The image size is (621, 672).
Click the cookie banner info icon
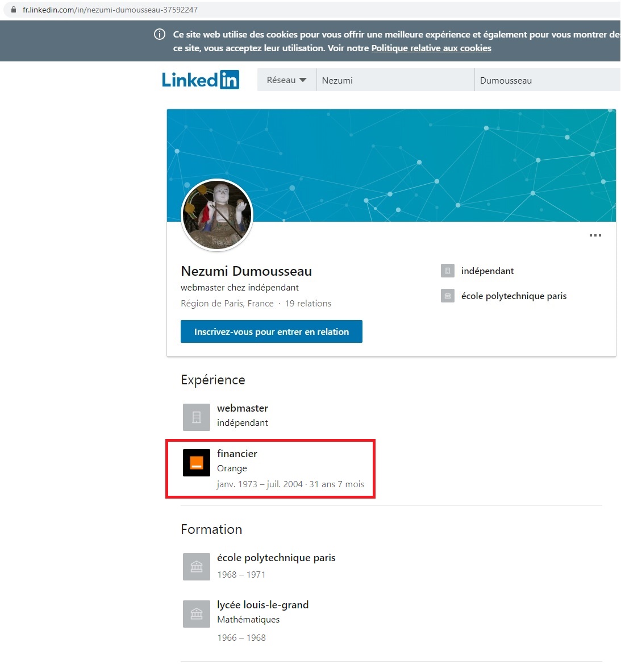[160, 35]
